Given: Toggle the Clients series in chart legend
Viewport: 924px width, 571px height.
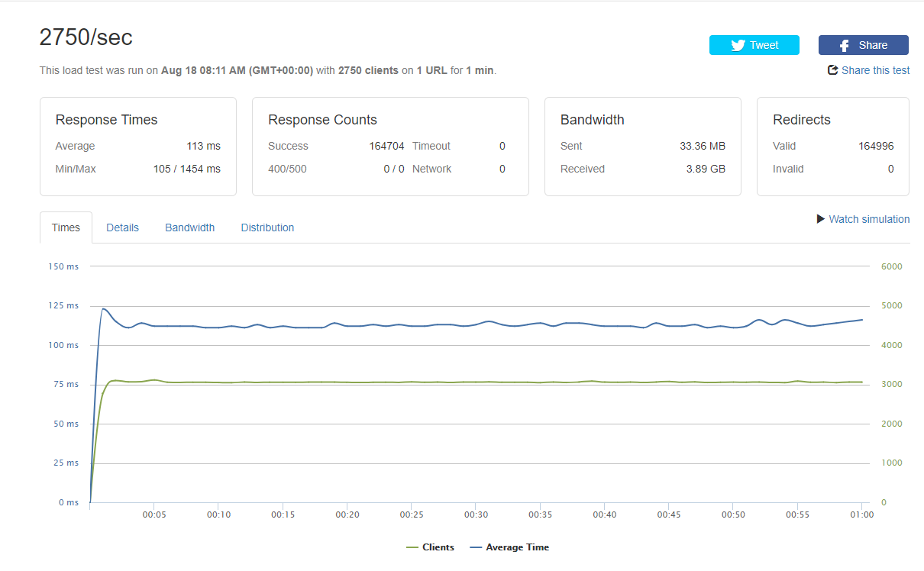Looking at the screenshot, I should click(x=438, y=547).
